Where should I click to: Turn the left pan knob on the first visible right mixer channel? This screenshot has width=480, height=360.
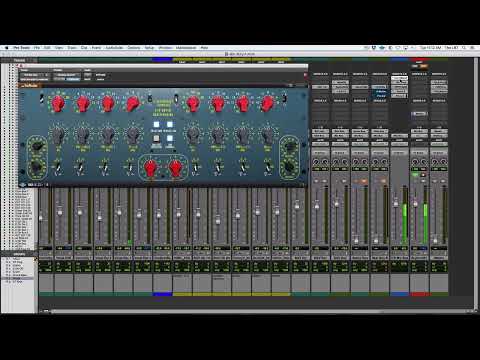pyautogui.click(x=316, y=162)
